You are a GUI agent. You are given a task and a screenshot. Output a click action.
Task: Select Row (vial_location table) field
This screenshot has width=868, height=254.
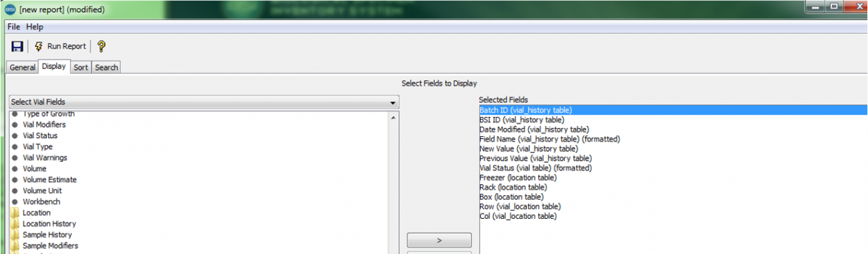click(x=519, y=207)
